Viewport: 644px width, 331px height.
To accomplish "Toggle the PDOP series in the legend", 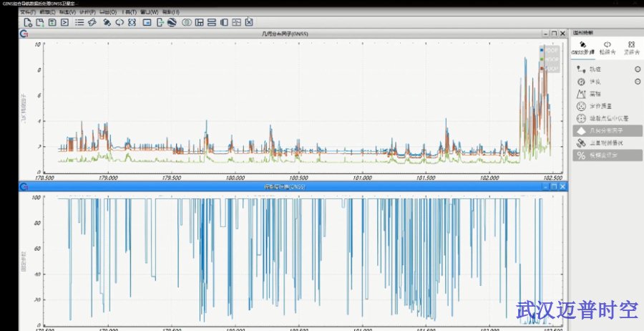I will coord(552,59).
